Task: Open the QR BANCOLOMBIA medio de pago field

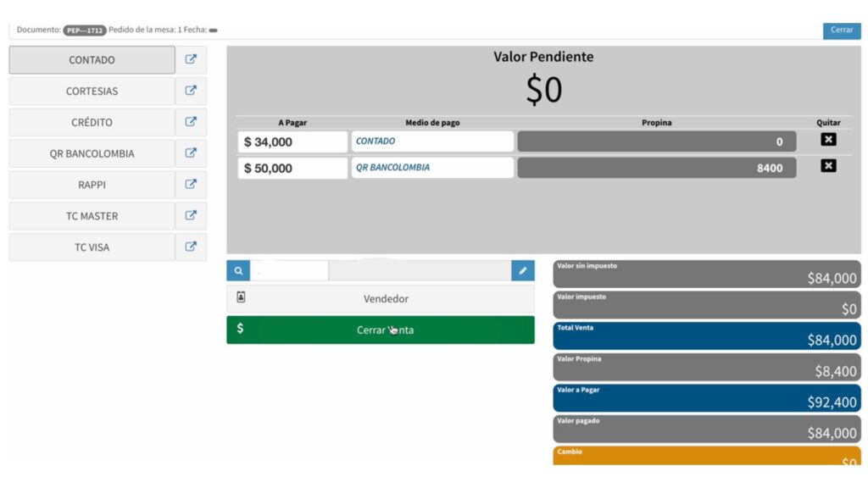Action: tap(432, 168)
